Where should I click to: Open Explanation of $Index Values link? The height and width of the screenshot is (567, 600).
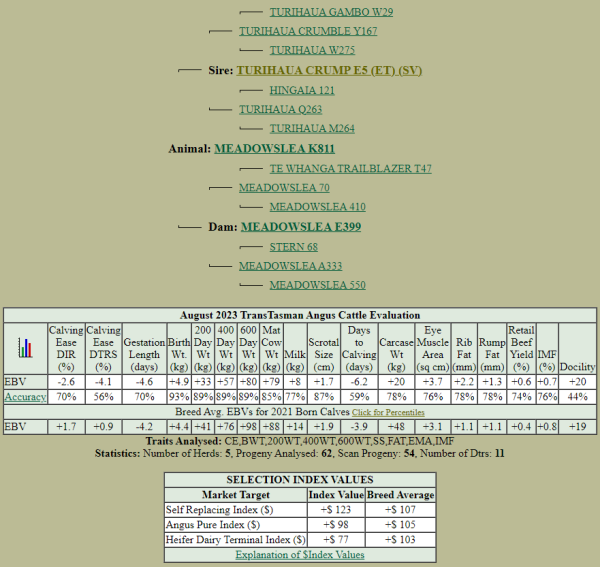pyautogui.click(x=300, y=555)
